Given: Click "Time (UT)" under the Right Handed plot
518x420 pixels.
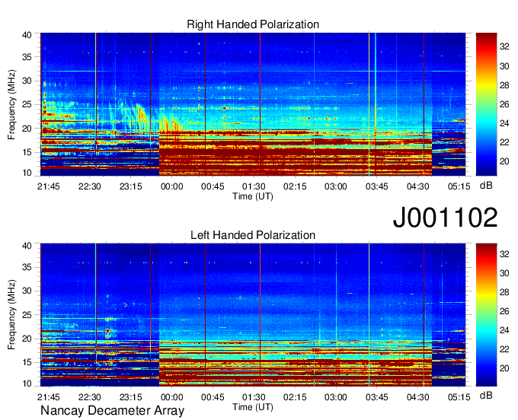Looking at the screenshot, I should coord(253,196).
